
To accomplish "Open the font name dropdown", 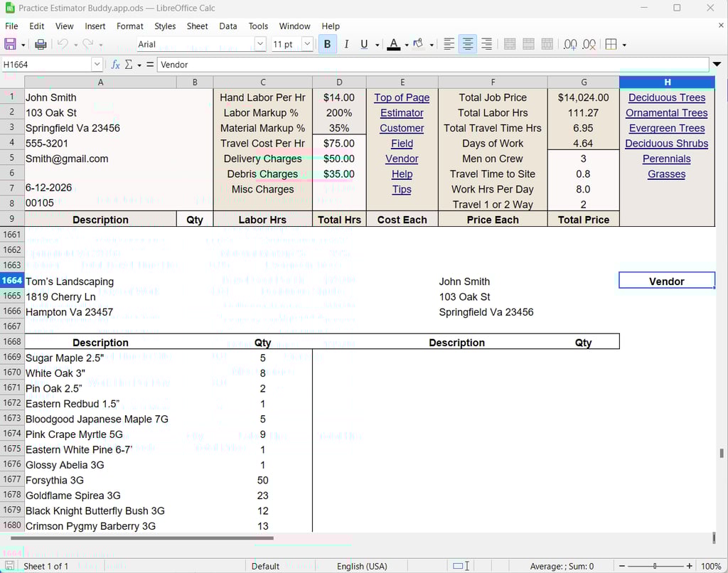I will pyautogui.click(x=261, y=44).
